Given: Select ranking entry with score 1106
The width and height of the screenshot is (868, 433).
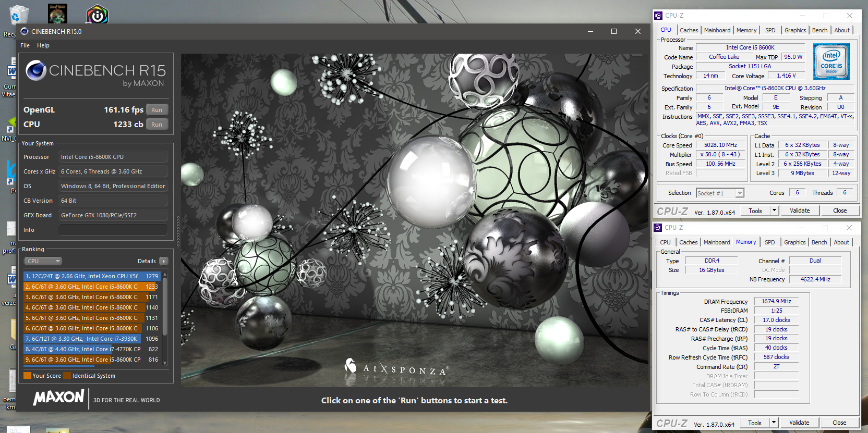Looking at the screenshot, I should pos(92,328).
